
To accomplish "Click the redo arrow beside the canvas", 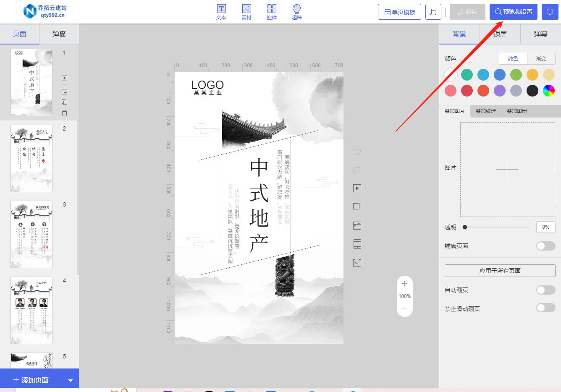I will click(x=357, y=170).
